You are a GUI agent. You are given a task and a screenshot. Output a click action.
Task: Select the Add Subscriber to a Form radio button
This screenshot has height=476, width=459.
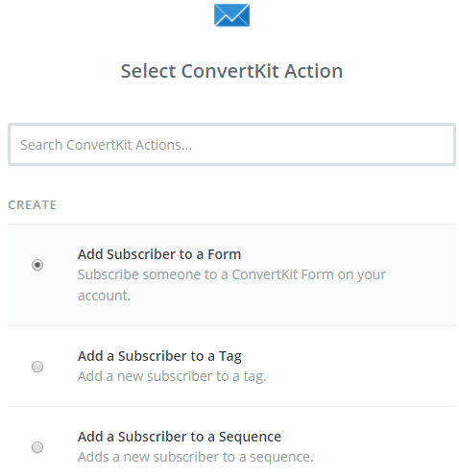[37, 265]
